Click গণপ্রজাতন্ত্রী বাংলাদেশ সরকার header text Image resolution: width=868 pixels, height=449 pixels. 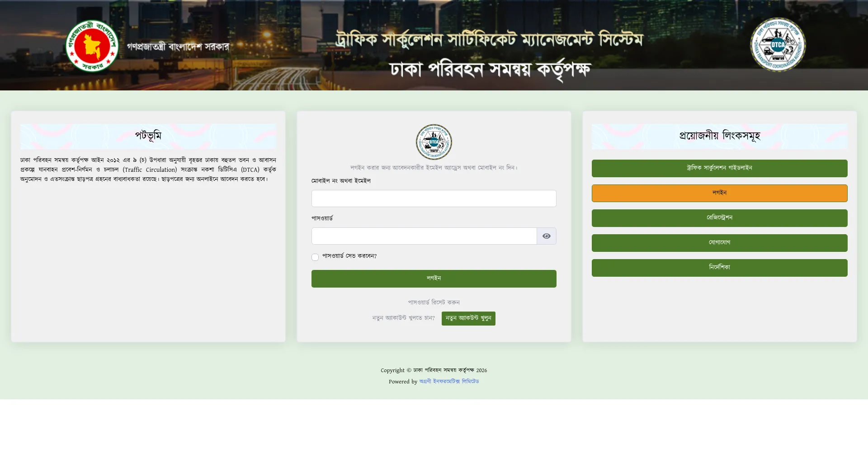178,47
